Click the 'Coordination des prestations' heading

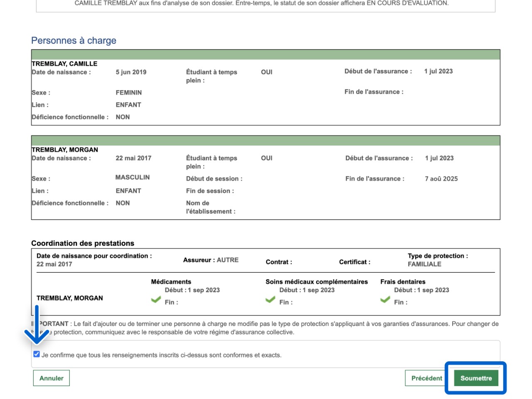point(83,243)
